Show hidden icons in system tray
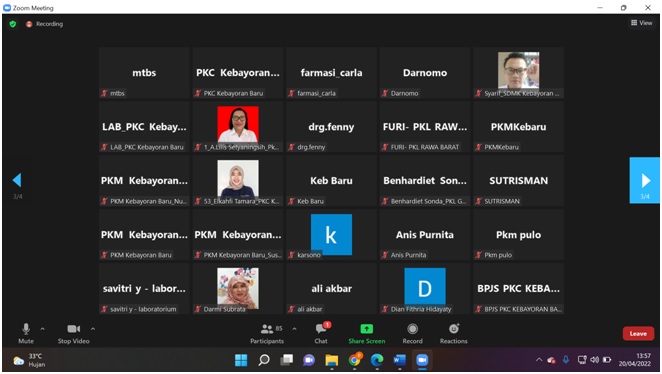Viewport: 662px width, 374px height. click(539, 360)
